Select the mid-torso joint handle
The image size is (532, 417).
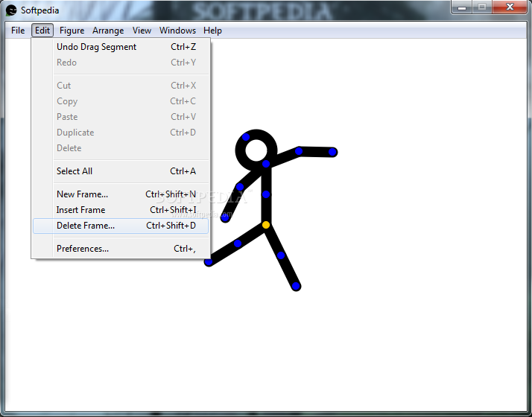click(266, 194)
